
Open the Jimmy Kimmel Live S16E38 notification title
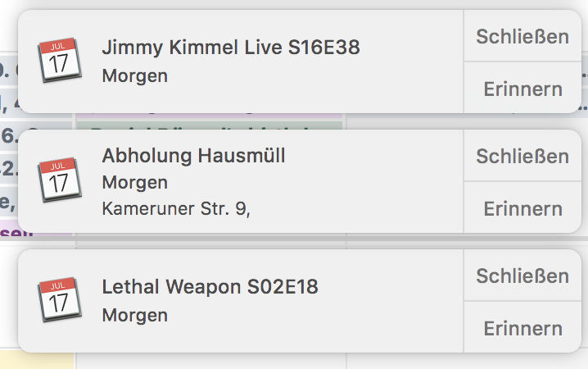(x=231, y=48)
